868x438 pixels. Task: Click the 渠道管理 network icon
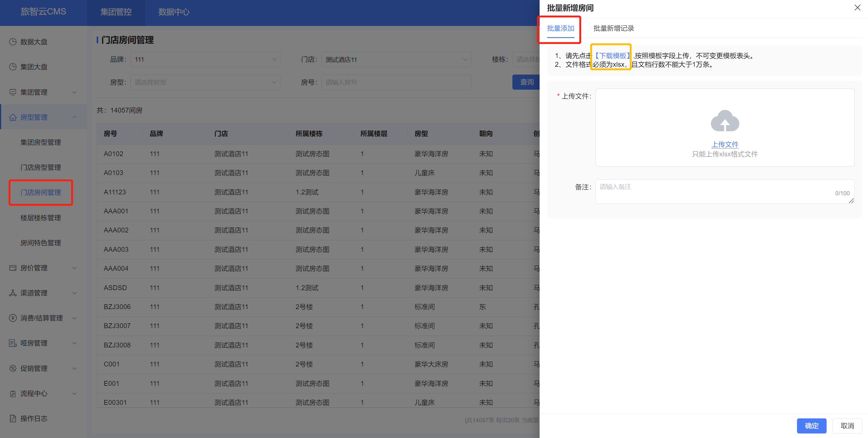tap(13, 293)
